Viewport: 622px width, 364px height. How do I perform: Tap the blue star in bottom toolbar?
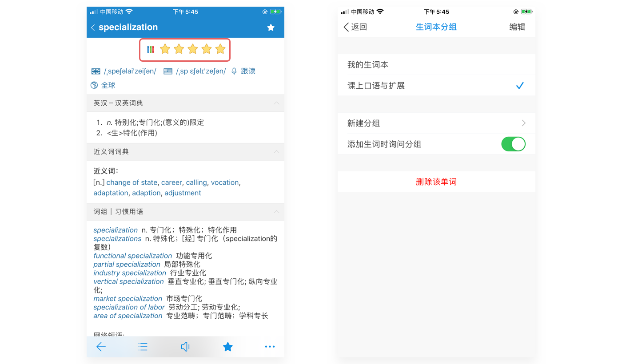[x=228, y=347]
